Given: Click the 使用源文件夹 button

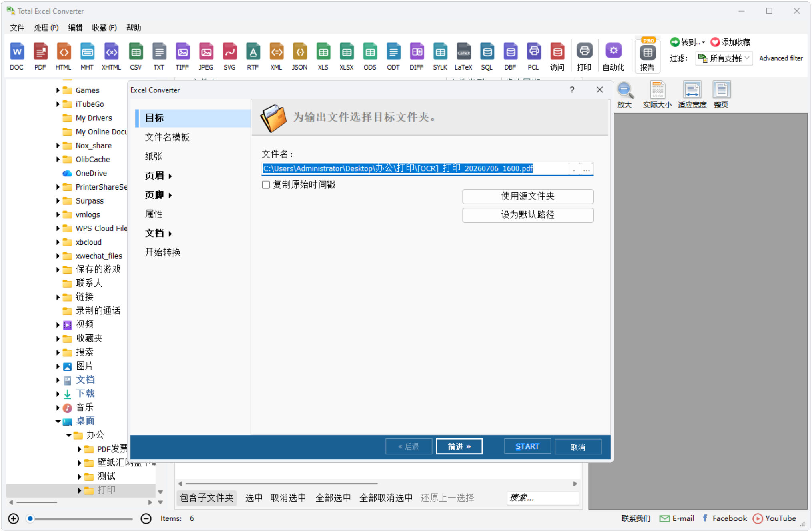Looking at the screenshot, I should [x=528, y=196].
